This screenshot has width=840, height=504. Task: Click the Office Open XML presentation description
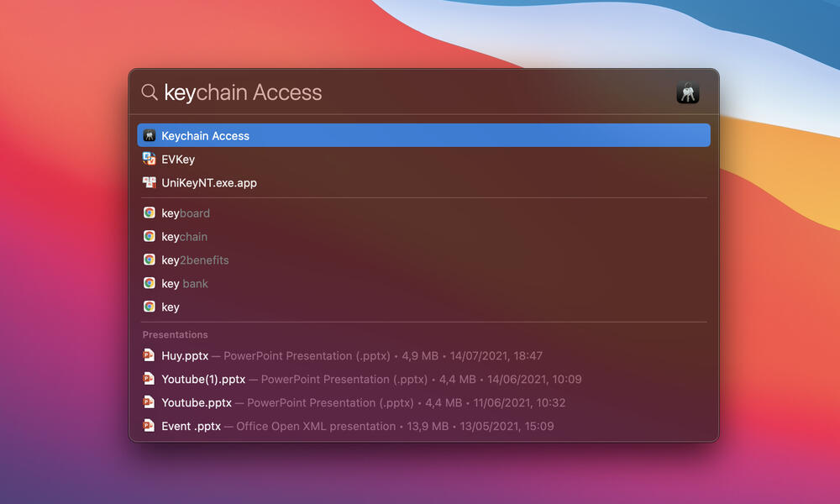(x=316, y=427)
